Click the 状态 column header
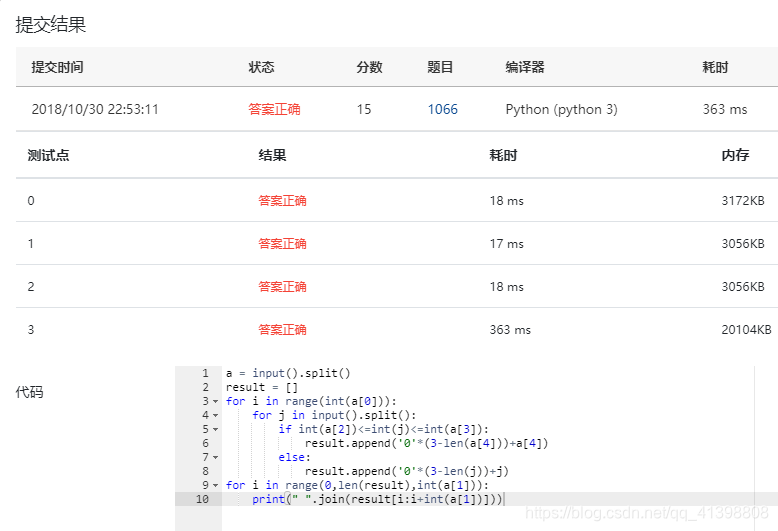 pos(261,67)
